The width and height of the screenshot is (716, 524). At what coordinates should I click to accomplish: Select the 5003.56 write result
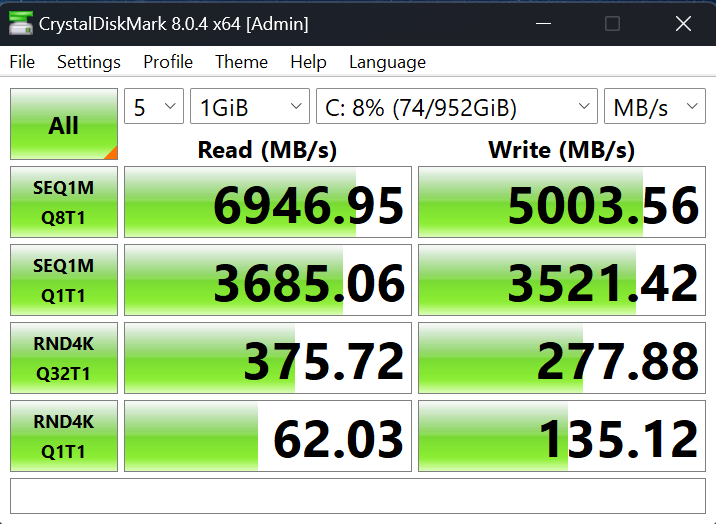(x=562, y=202)
